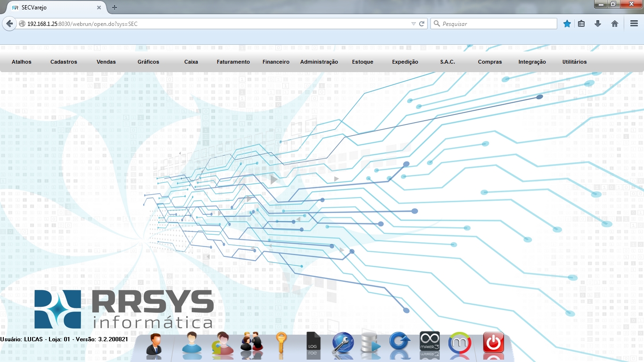Select the SECVarejo browser tab
Screen dimensions: 644x362
pos(56,8)
